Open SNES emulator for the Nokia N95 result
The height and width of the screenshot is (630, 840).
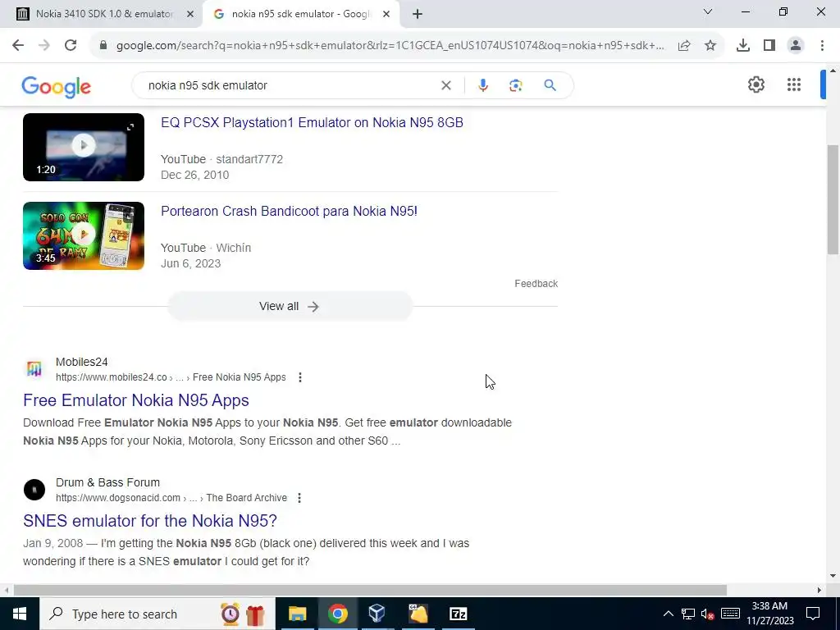(x=150, y=521)
